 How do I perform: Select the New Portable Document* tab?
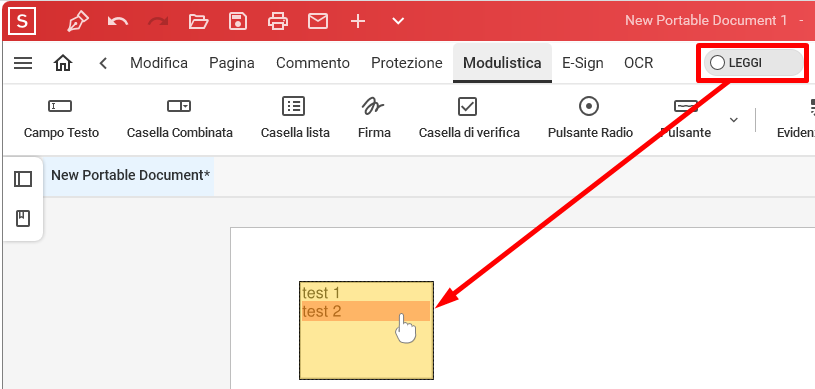point(130,176)
